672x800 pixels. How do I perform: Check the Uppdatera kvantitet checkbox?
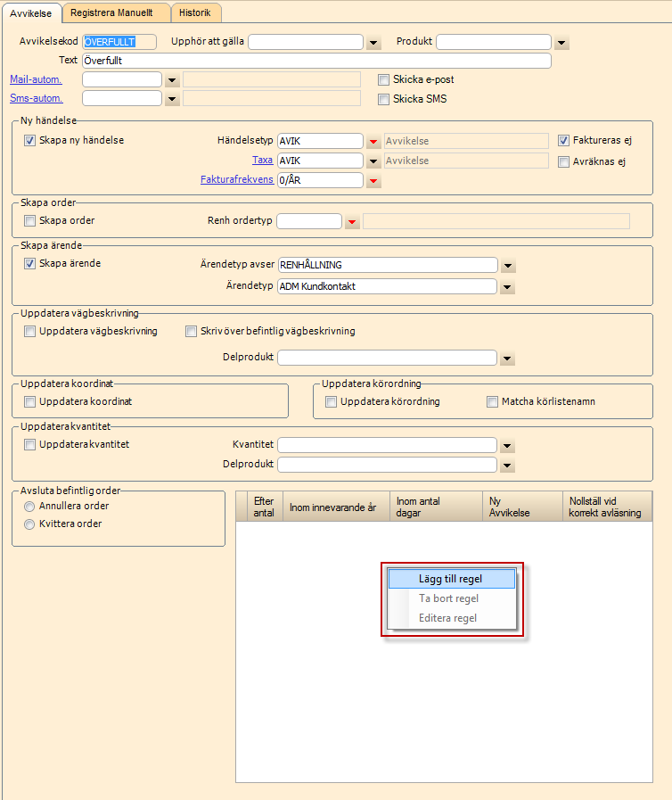[x=29, y=444]
